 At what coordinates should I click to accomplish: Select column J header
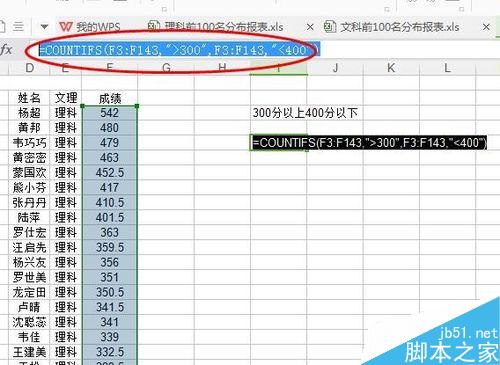[335, 68]
